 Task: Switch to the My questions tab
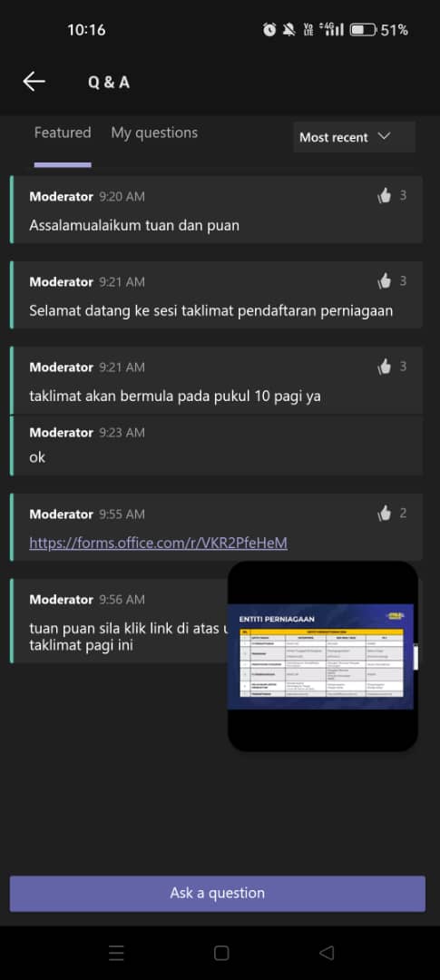click(154, 132)
